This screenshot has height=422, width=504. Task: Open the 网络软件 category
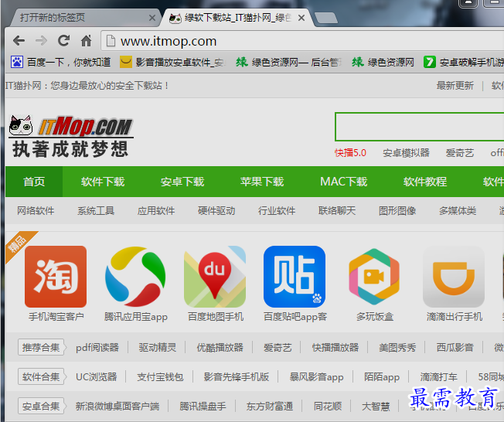tap(36, 211)
